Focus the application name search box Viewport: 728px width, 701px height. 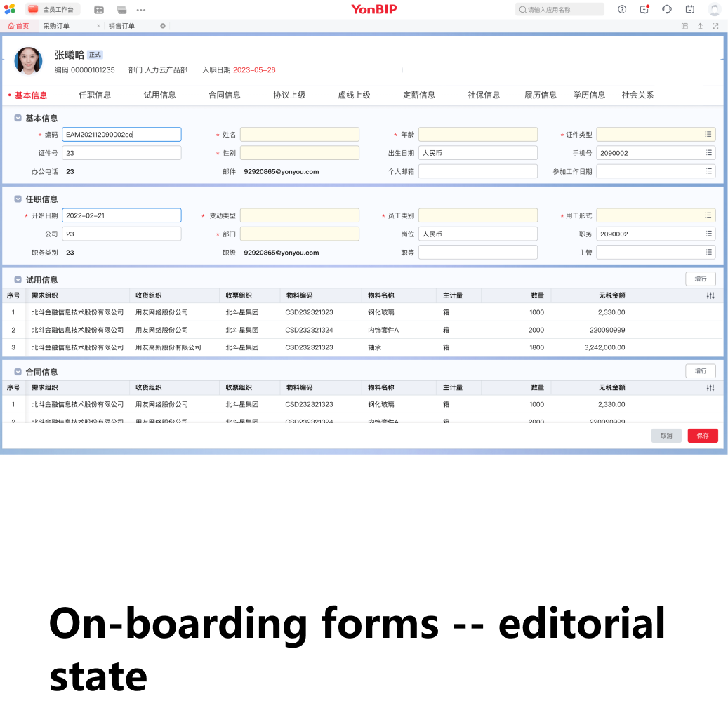pos(560,9)
